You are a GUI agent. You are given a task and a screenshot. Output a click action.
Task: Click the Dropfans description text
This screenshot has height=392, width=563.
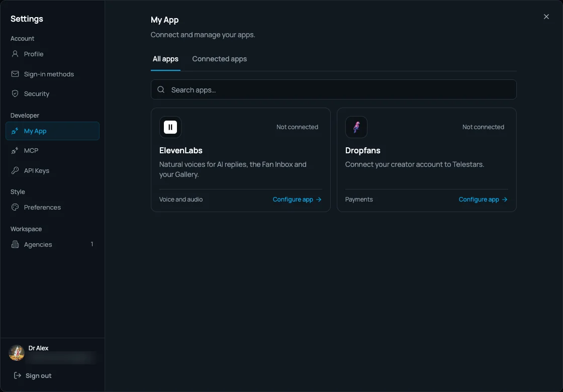click(415, 164)
